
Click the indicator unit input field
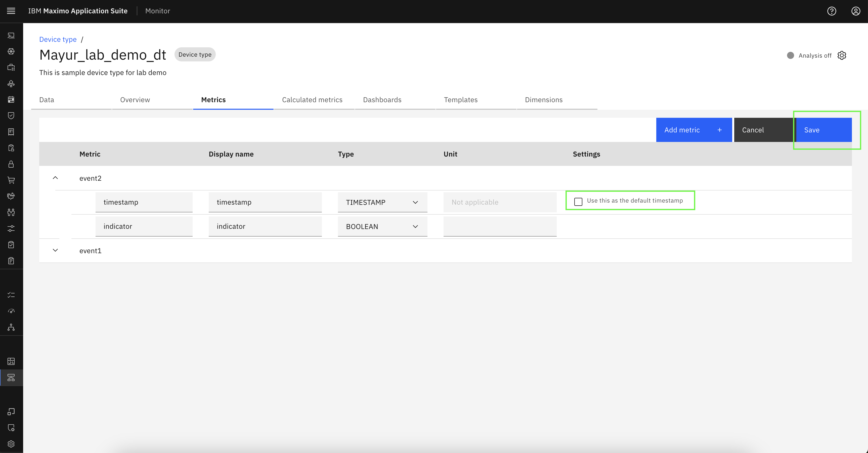(500, 226)
